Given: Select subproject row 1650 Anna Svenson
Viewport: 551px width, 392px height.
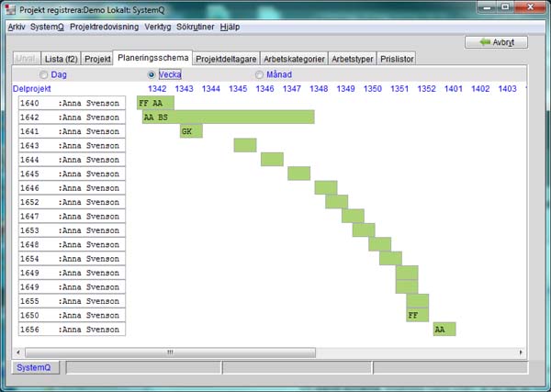Looking at the screenshot, I should 72,315.
